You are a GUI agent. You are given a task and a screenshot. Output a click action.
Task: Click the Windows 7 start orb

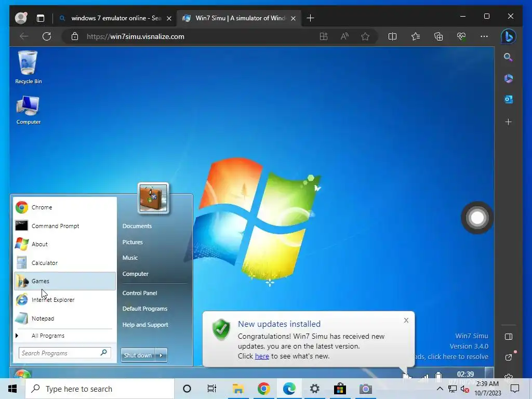pos(23,374)
